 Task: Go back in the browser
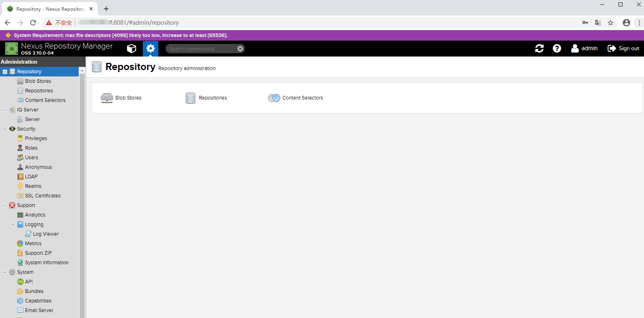pos(8,23)
